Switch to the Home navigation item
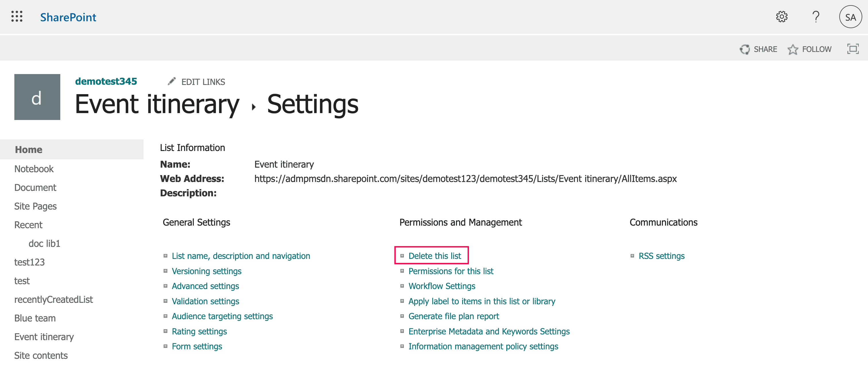The height and width of the screenshot is (372, 868). click(x=28, y=149)
